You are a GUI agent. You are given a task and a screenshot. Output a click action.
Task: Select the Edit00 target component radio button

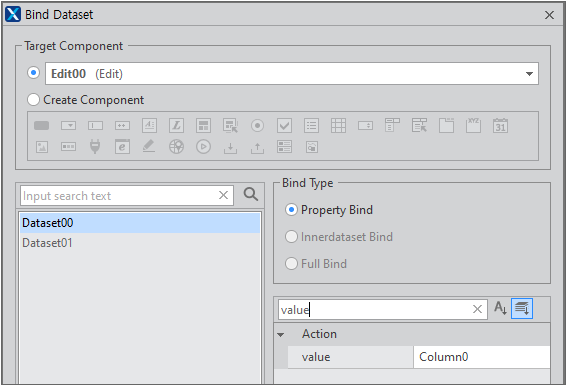coord(34,73)
